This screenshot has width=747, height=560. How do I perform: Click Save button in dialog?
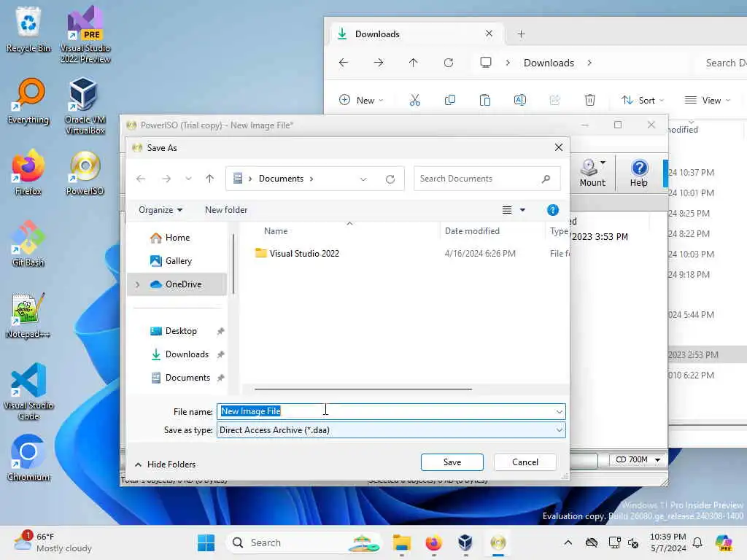(x=452, y=462)
